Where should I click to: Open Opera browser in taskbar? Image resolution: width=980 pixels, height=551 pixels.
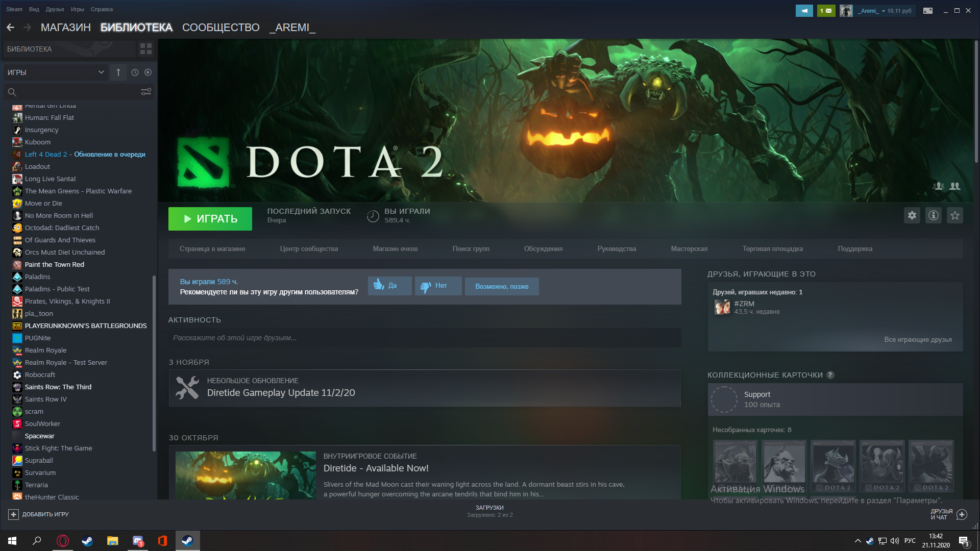tap(62, 541)
